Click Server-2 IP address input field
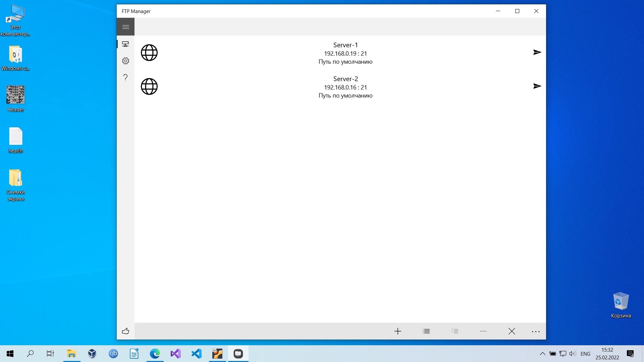644x362 pixels. 345,87
